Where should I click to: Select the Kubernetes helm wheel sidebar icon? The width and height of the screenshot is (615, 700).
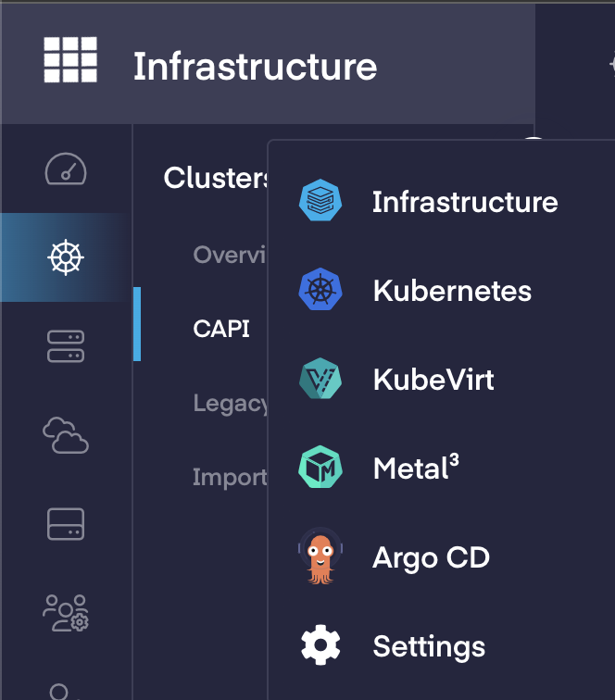pos(66,257)
